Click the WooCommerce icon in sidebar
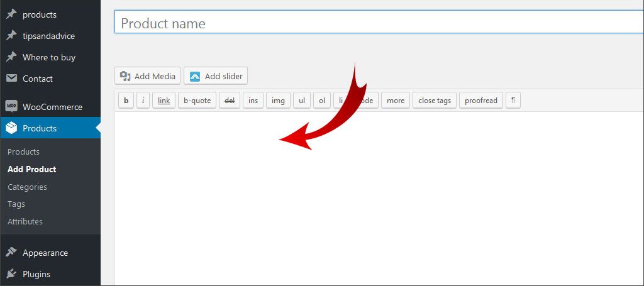Image resolution: width=644 pixels, height=286 pixels. 11,107
